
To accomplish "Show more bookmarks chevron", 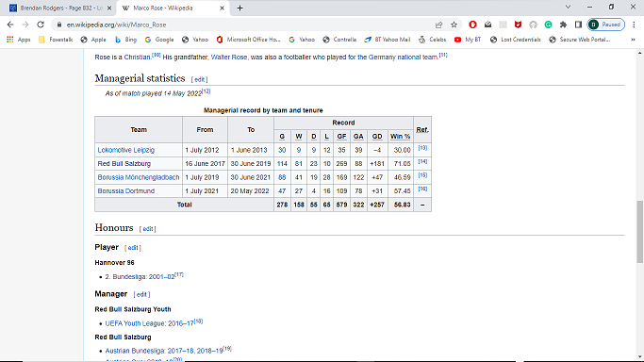I will coord(633,40).
